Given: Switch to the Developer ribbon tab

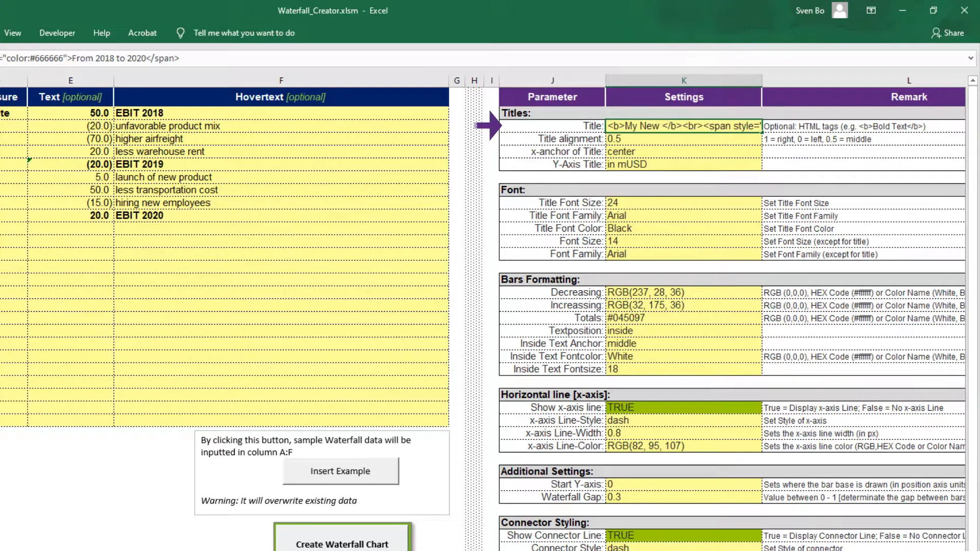Looking at the screenshot, I should (x=57, y=33).
